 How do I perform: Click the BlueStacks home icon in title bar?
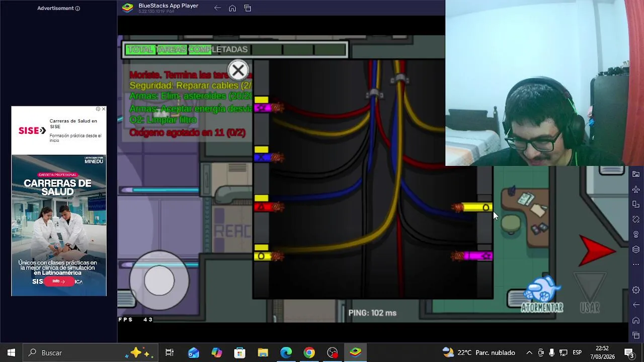click(232, 8)
